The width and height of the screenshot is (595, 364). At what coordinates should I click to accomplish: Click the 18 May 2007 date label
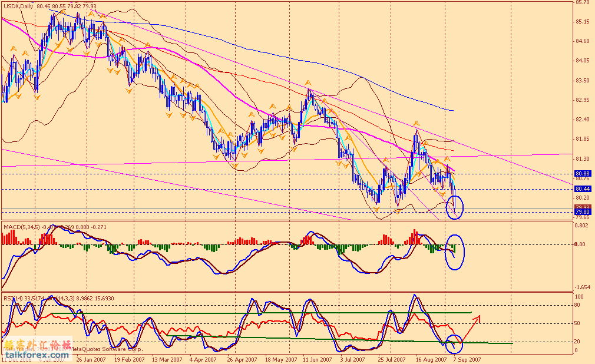pos(281,359)
